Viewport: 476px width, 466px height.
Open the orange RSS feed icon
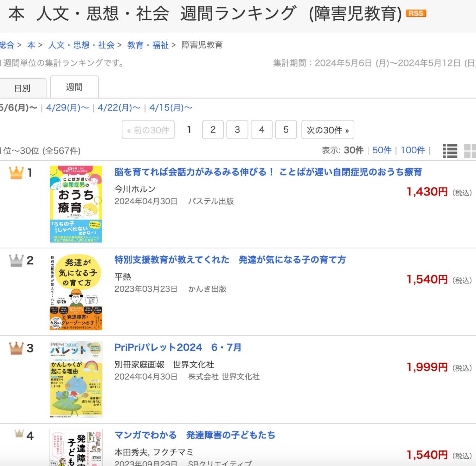coord(416,13)
